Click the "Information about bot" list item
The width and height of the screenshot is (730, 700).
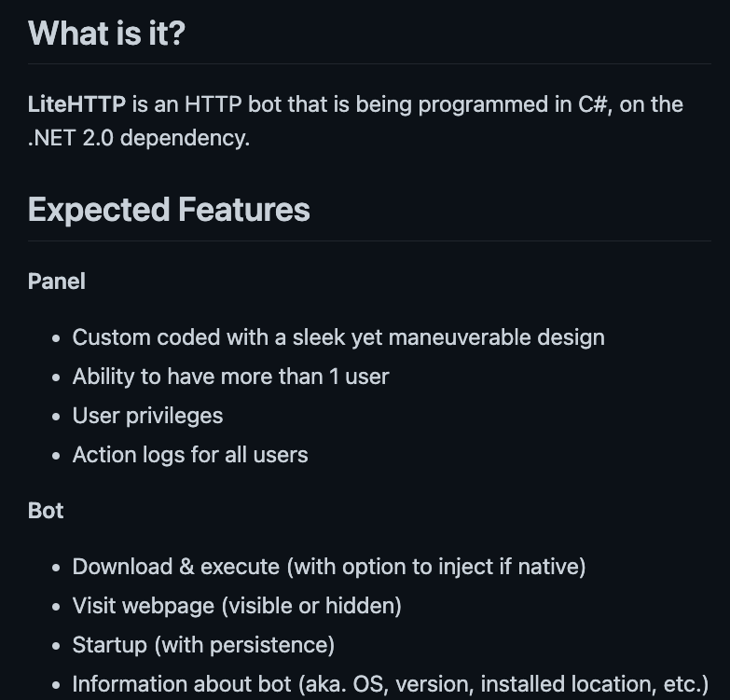(x=390, y=684)
